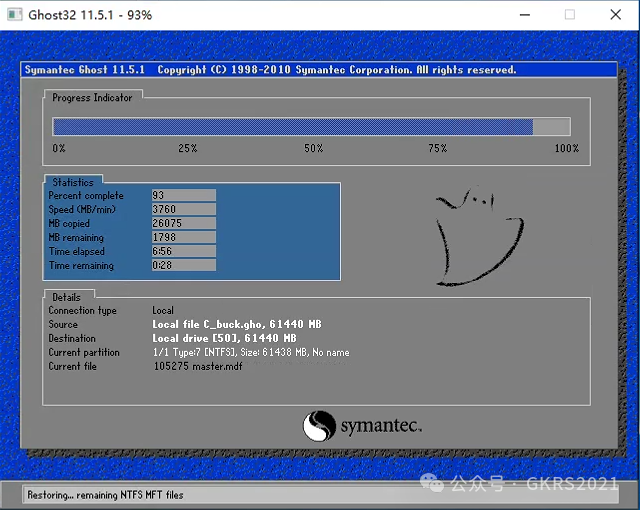Screen dimensions: 640x510
Task: Click the 'Ghost32 11.5.1 - 93%' window title
Action: point(90,15)
